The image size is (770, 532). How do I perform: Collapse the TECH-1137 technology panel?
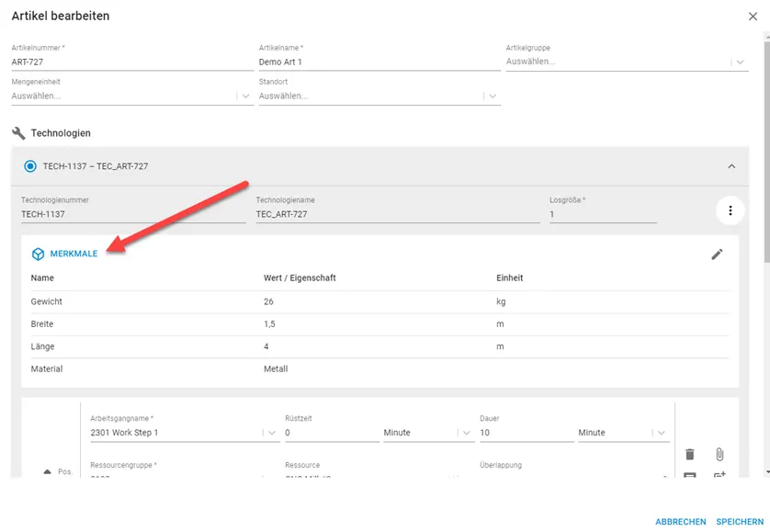click(731, 166)
